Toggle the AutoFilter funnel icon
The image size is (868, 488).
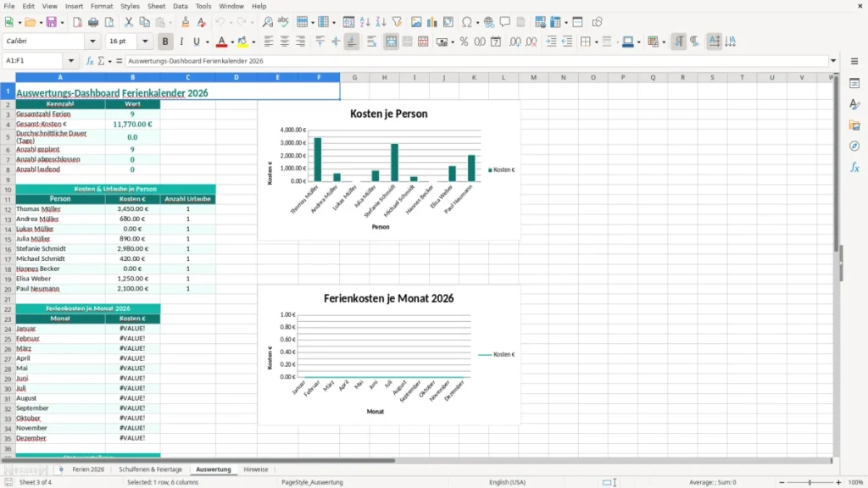[x=397, y=22]
